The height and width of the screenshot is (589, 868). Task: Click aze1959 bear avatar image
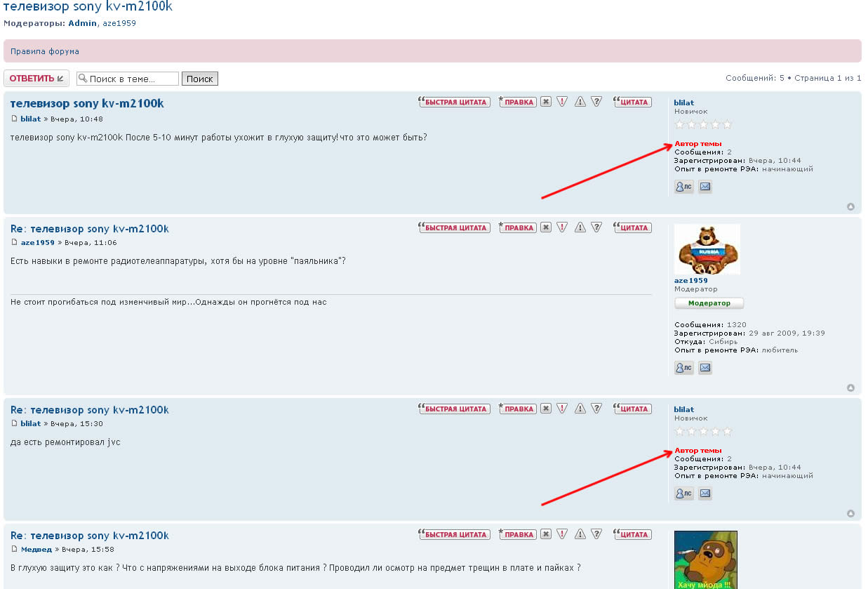click(707, 249)
